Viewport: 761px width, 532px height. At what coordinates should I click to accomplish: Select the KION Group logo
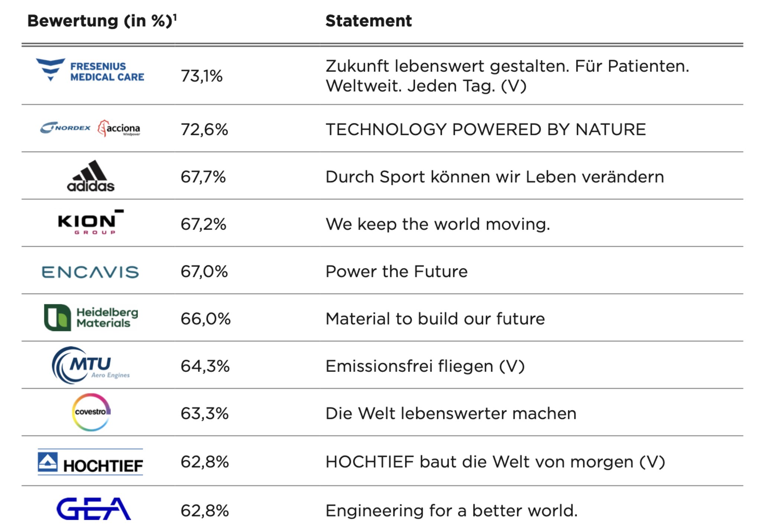91,222
